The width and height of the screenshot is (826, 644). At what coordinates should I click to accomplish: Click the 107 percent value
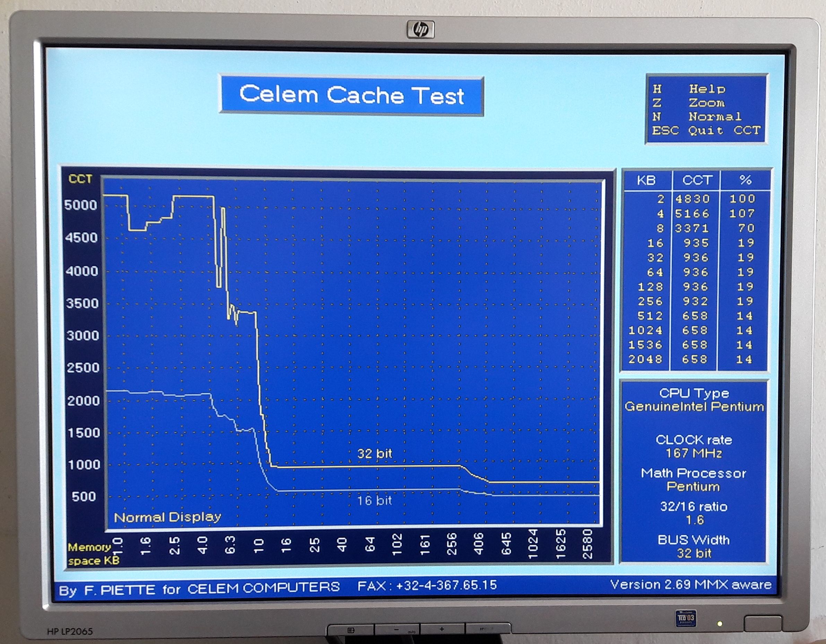coord(742,214)
